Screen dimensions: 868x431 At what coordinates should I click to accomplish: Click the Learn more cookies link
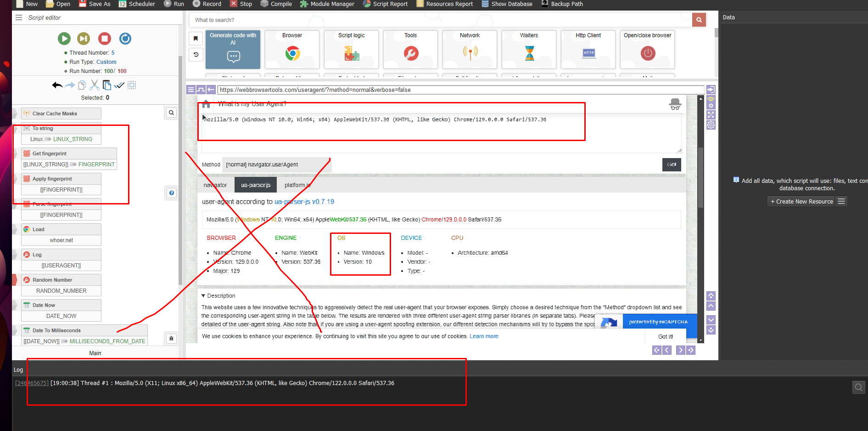[x=484, y=336]
